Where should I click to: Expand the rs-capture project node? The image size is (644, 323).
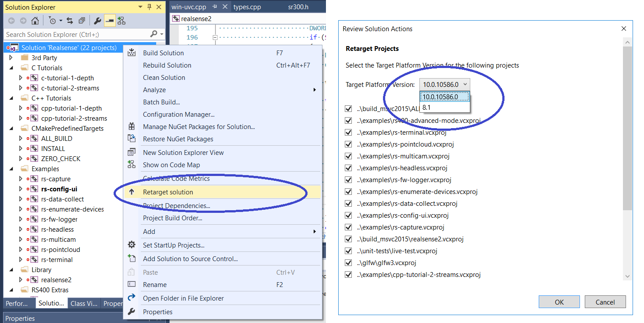[21, 179]
